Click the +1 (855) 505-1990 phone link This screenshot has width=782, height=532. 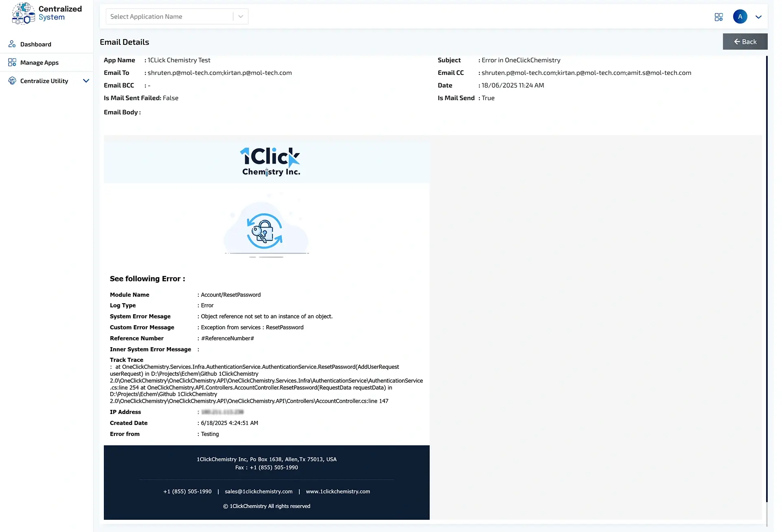coord(187,491)
